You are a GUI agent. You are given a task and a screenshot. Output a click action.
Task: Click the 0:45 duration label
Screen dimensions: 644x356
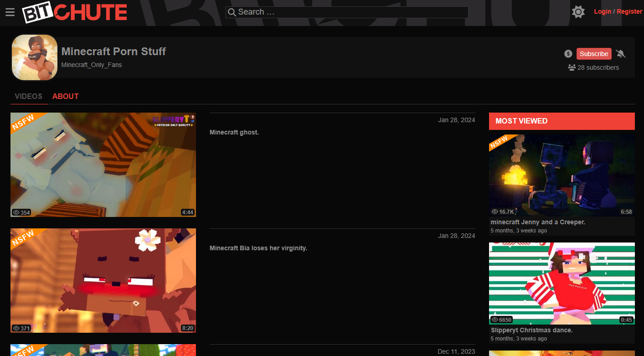(626, 320)
